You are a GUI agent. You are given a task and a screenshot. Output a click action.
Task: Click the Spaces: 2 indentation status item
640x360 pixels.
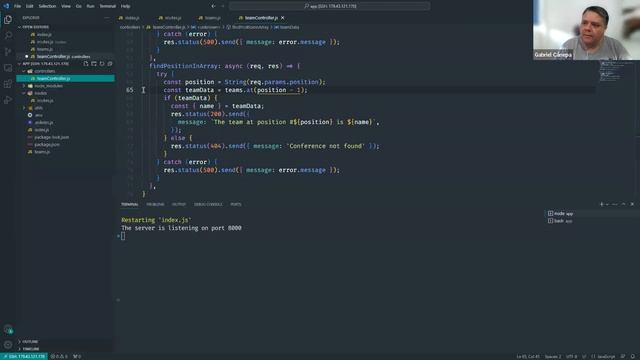click(553, 356)
